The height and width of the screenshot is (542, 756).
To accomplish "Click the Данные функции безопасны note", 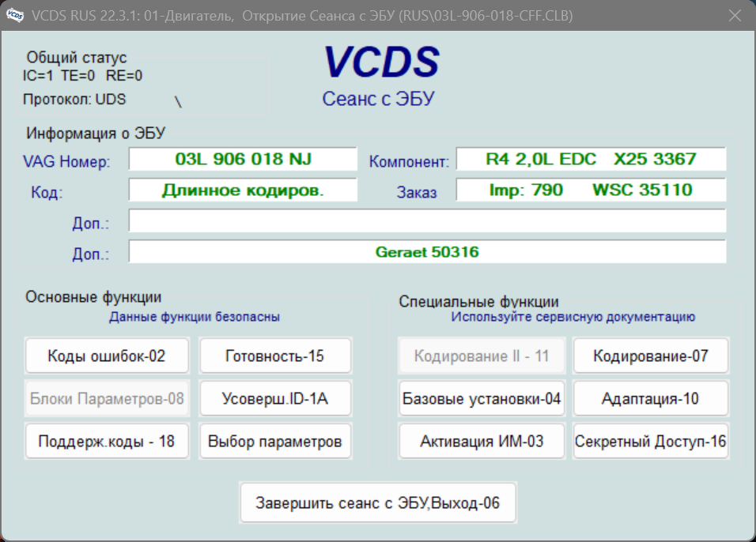I will pyautogui.click(x=195, y=317).
